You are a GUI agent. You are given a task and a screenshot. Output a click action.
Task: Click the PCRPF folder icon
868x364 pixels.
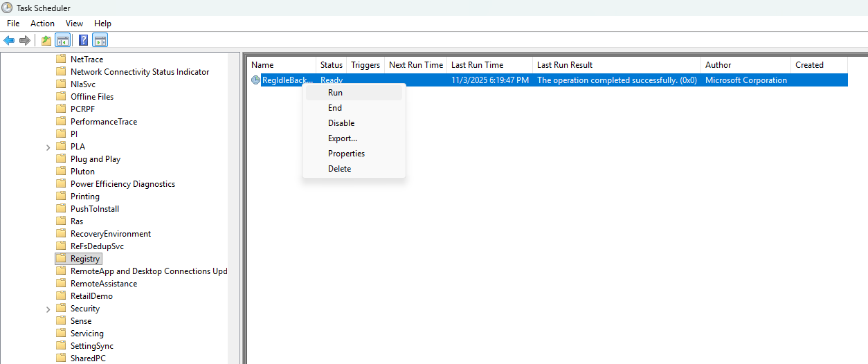tap(61, 109)
